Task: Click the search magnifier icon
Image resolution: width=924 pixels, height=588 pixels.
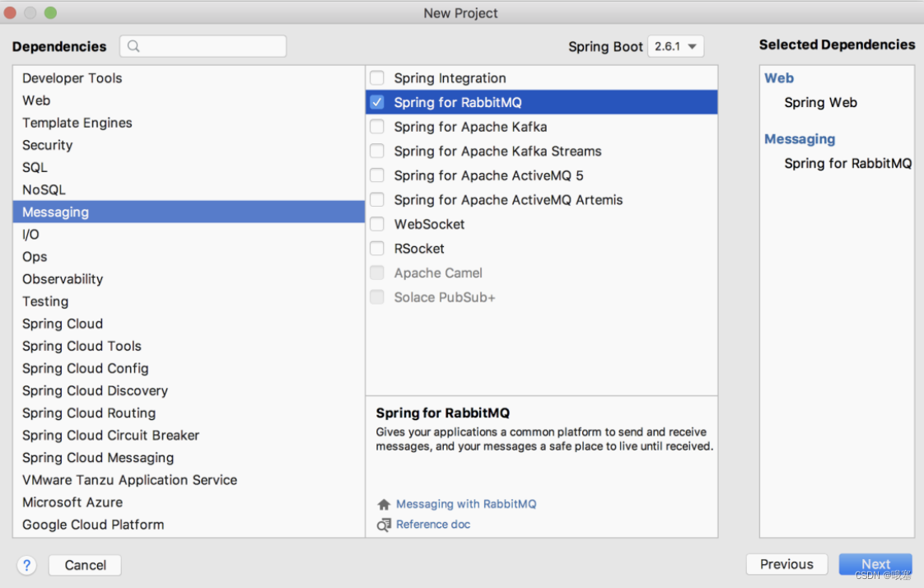Action: click(134, 47)
